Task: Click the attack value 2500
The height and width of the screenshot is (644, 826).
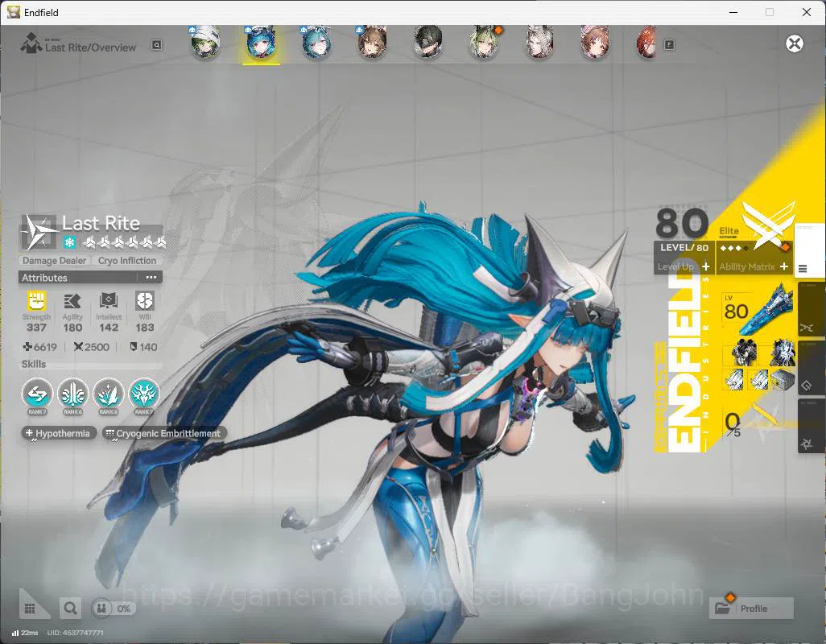Action: click(x=92, y=347)
